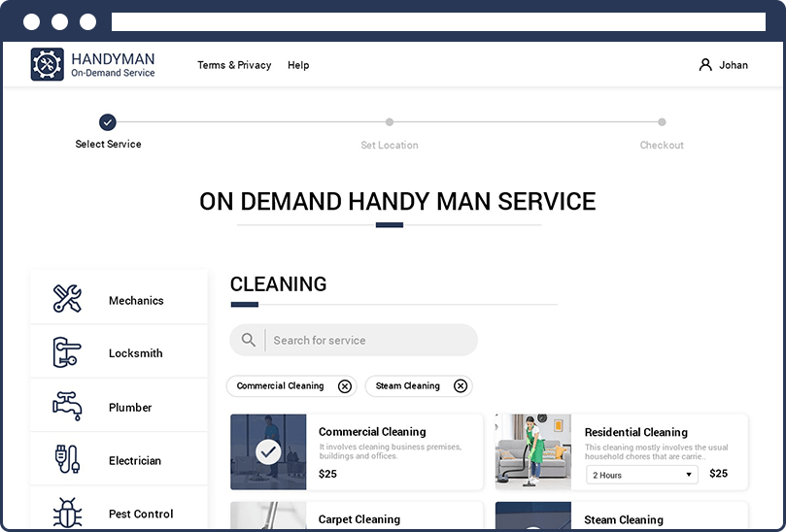The height and width of the screenshot is (532, 786).
Task: Go to the Set Location step dot
Action: tap(390, 121)
